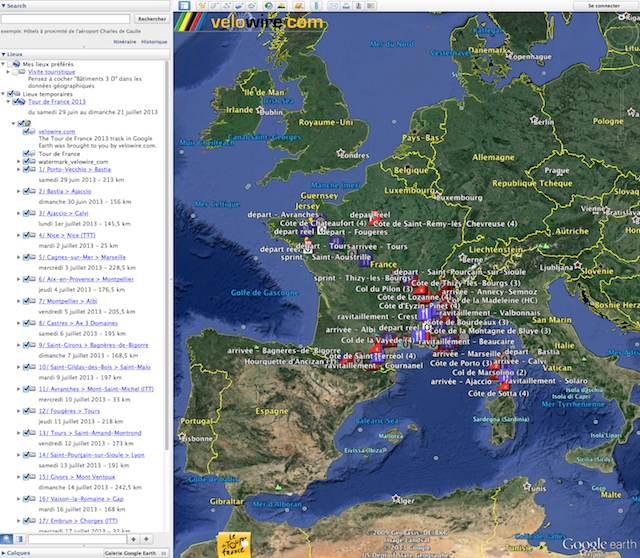
Task: Click the Londres city star marker
Action: click(340, 153)
